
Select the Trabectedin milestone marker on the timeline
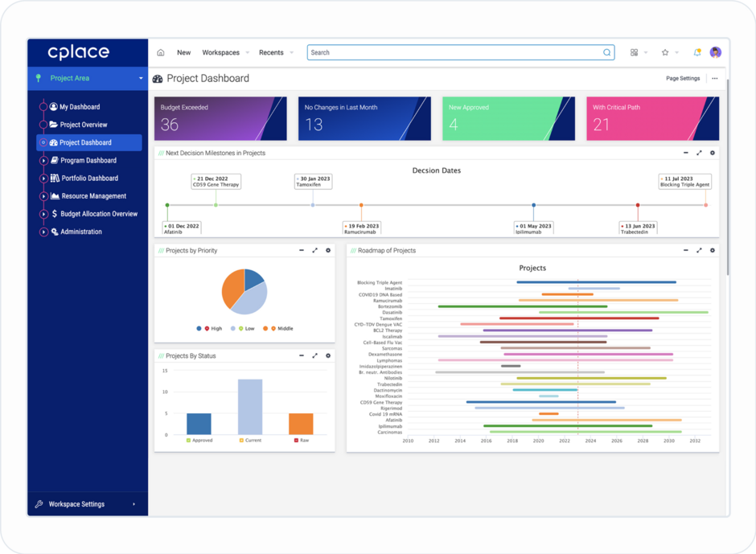638,205
